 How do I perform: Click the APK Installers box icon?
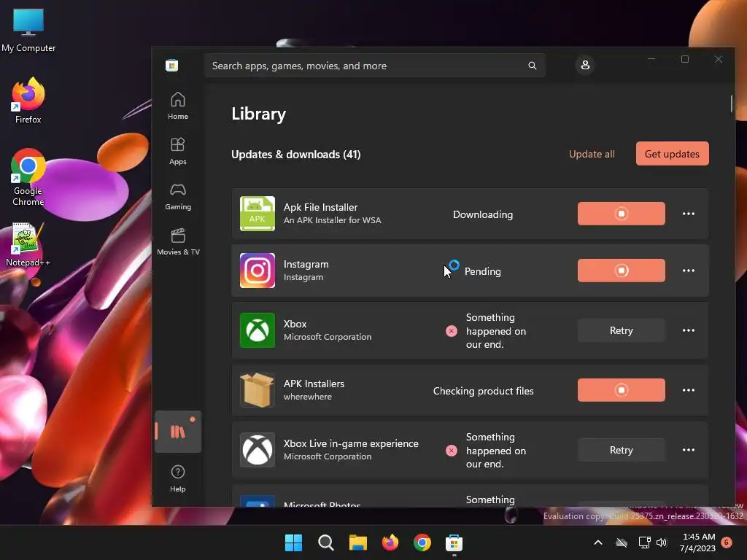click(258, 390)
